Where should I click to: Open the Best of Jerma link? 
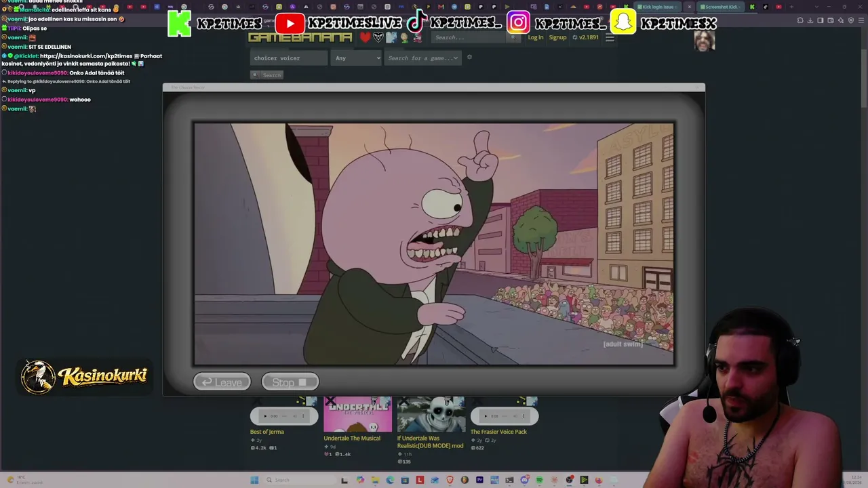pos(267,432)
